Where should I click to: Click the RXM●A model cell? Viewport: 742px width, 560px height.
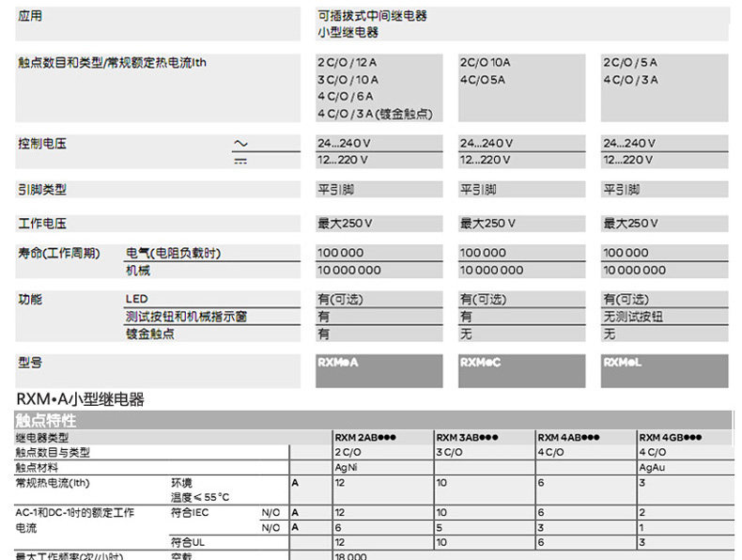(379, 370)
